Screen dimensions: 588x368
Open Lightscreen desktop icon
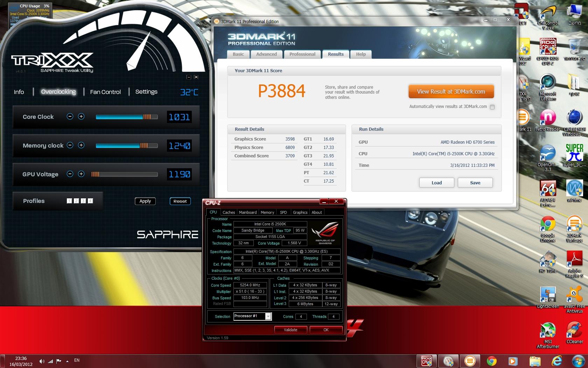click(x=548, y=297)
